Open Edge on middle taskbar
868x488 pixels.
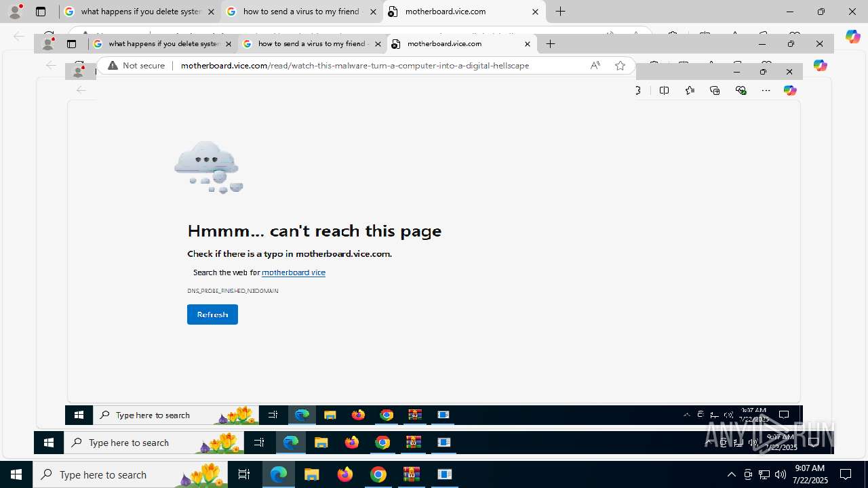point(291,443)
